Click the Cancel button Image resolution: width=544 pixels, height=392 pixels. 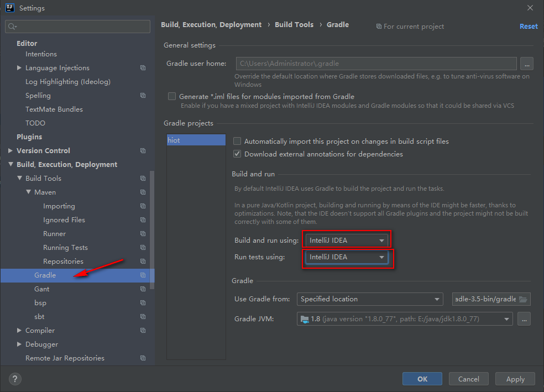469,379
